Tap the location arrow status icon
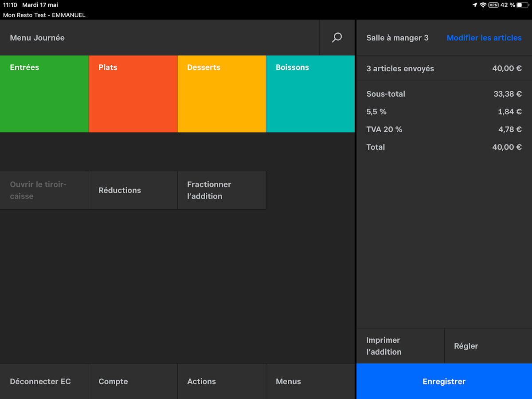 pyautogui.click(x=475, y=5)
